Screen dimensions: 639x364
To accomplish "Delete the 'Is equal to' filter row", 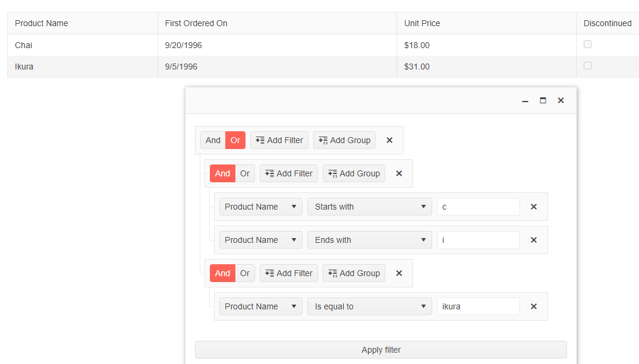I will (x=533, y=306).
